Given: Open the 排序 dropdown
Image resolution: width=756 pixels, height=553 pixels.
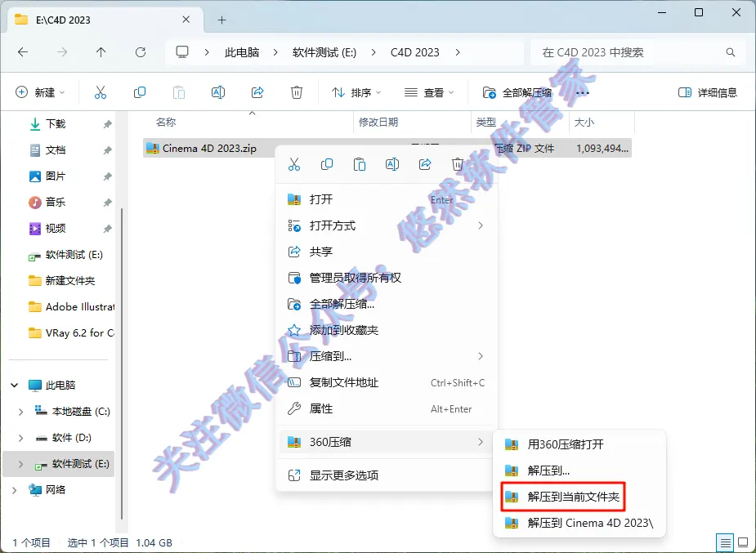Looking at the screenshot, I should click(x=356, y=92).
